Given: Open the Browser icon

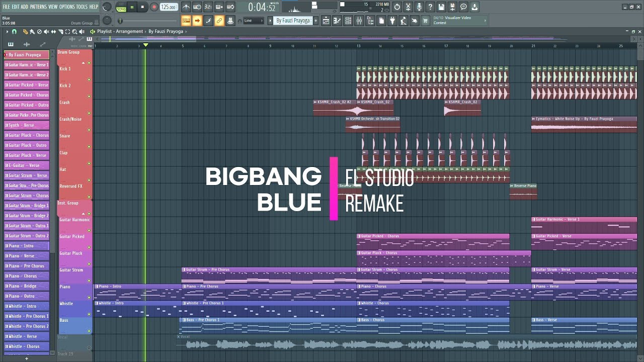Looking at the screenshot, I should pyautogui.click(x=370, y=21).
